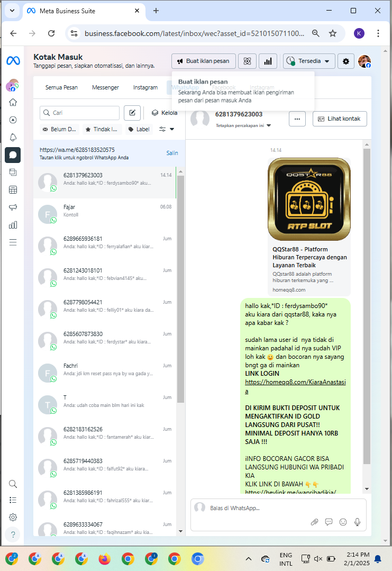Open the Content posts sidebar icon
Viewport: 392px width, 571px height.
(x=13, y=172)
